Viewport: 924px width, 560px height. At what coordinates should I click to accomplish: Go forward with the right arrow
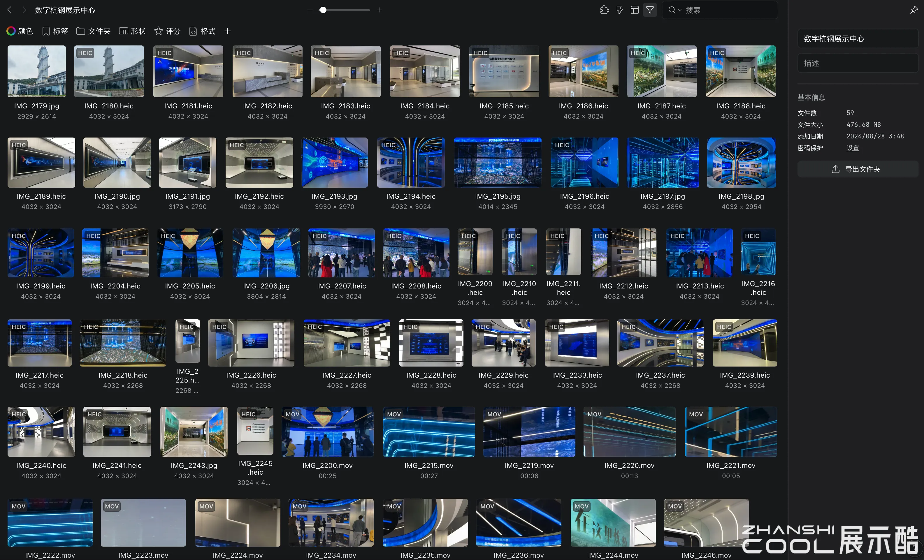[24, 10]
